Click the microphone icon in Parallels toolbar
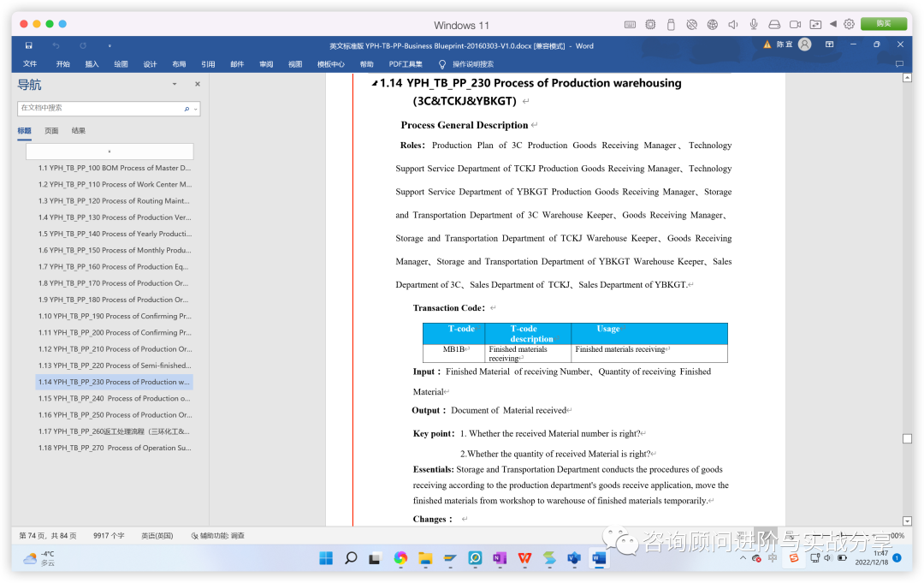 (754, 24)
